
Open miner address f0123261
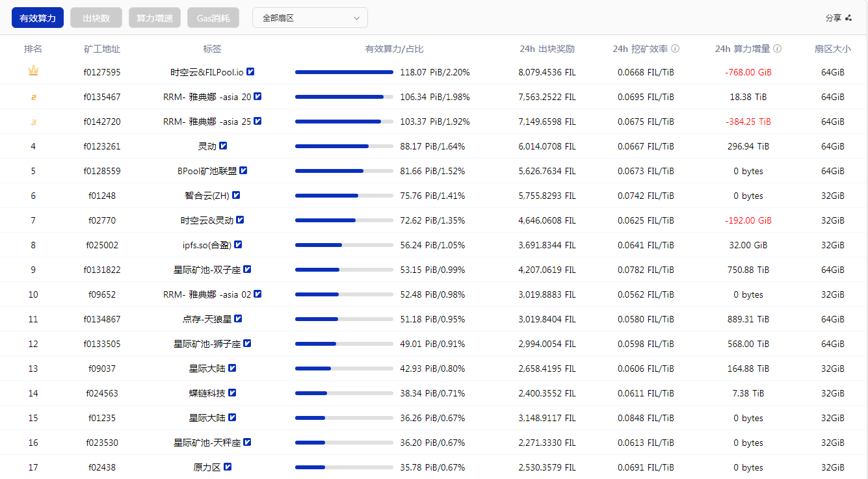[102, 146]
